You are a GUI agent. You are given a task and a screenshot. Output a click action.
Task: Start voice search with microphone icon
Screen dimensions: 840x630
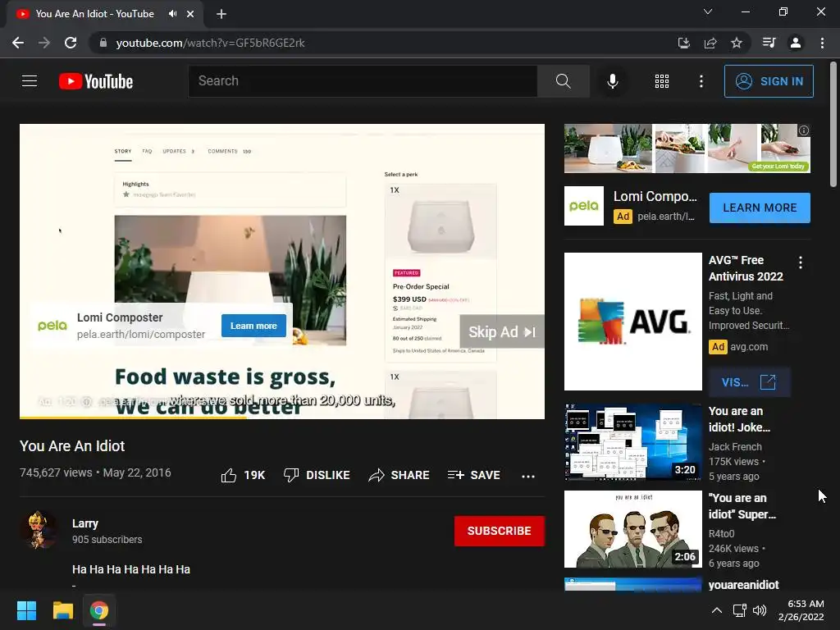click(x=612, y=81)
